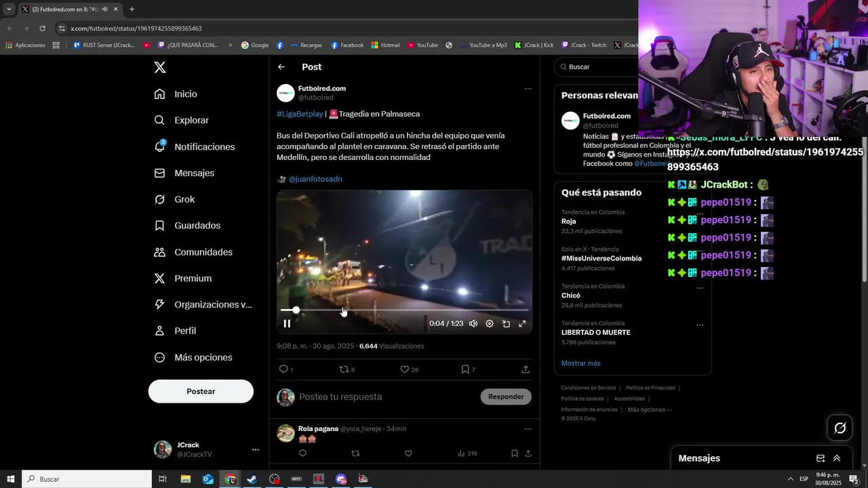Click the Postear button
The width and height of the screenshot is (868, 488).
point(201,391)
